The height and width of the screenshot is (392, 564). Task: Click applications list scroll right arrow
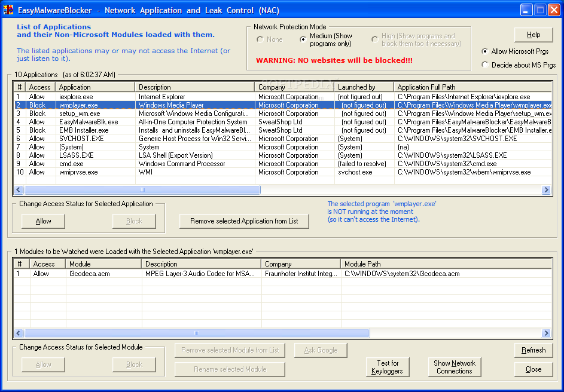click(547, 189)
